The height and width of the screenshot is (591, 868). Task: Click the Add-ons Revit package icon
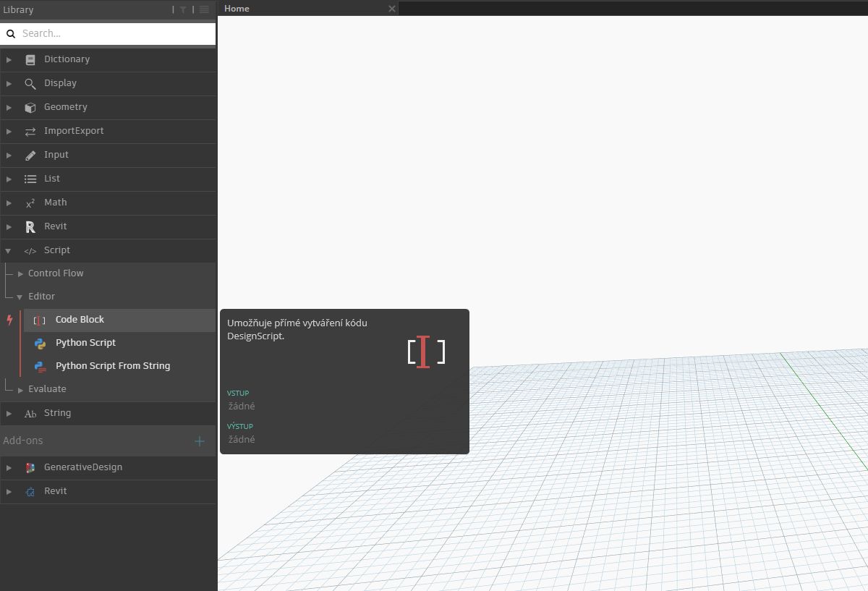(x=30, y=491)
